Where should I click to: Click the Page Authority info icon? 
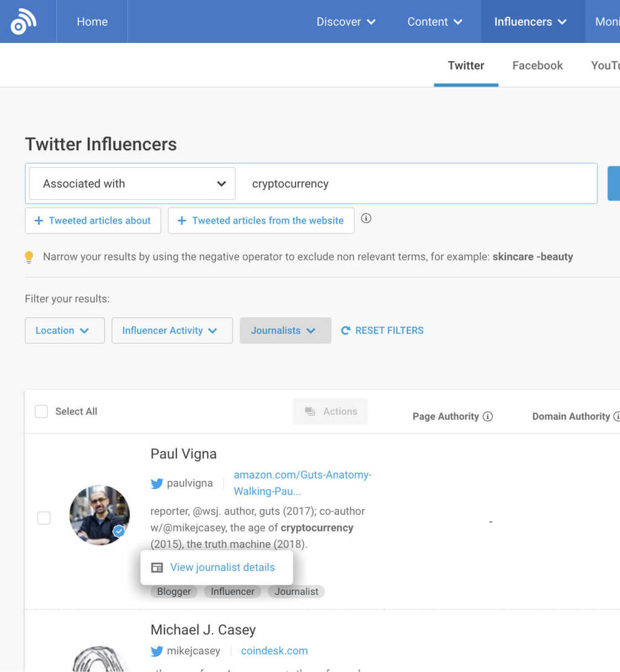[487, 417]
